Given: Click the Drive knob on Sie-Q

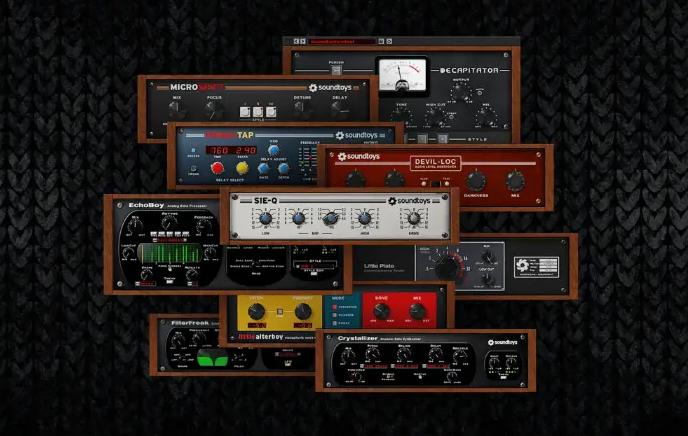Looking at the screenshot, I should tap(414, 218).
